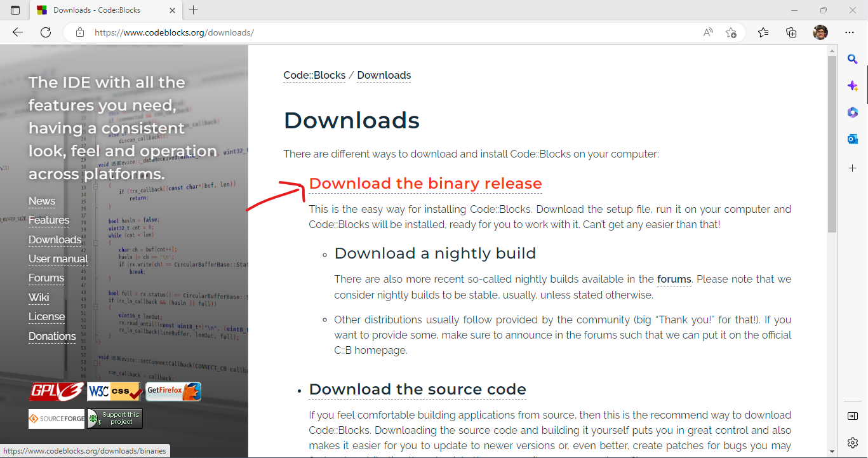Image resolution: width=868 pixels, height=458 pixels.
Task: Click the Download the binary release link
Action: [425, 184]
